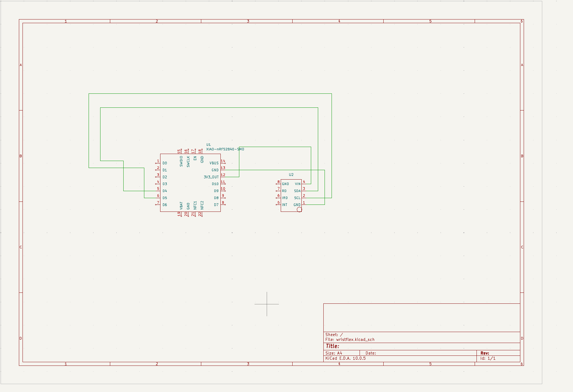
Task: Click the XIAO-nRF52840-SMD value text
Action: click(x=225, y=149)
